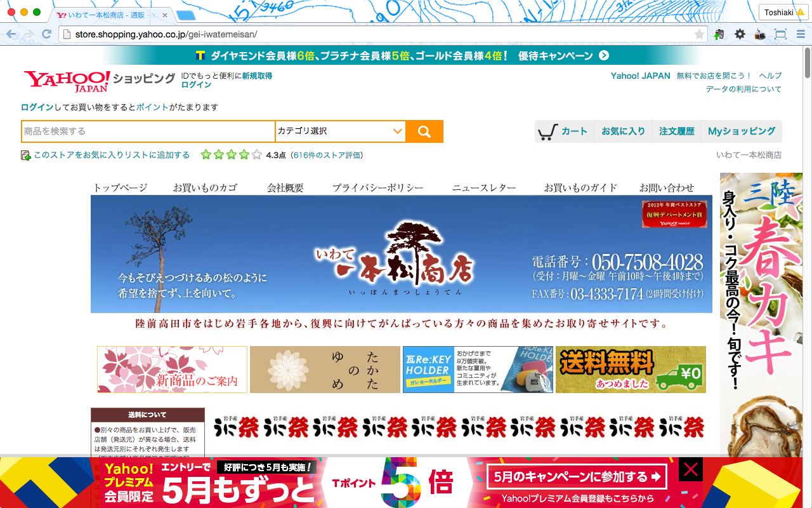Click the browser address bar
812x508 pixels.
383,34
